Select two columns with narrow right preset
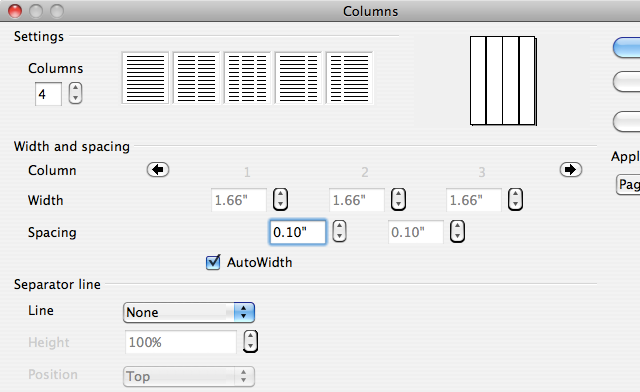This screenshot has height=392, width=640. 298,78
